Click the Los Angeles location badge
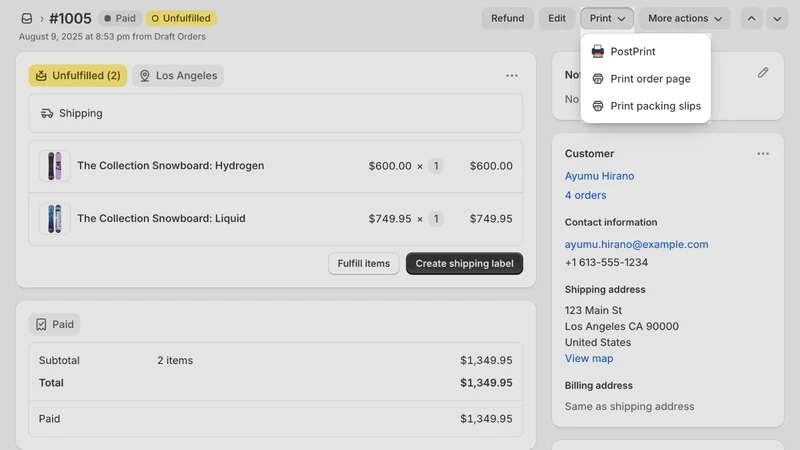The height and width of the screenshot is (450, 800). [x=178, y=76]
